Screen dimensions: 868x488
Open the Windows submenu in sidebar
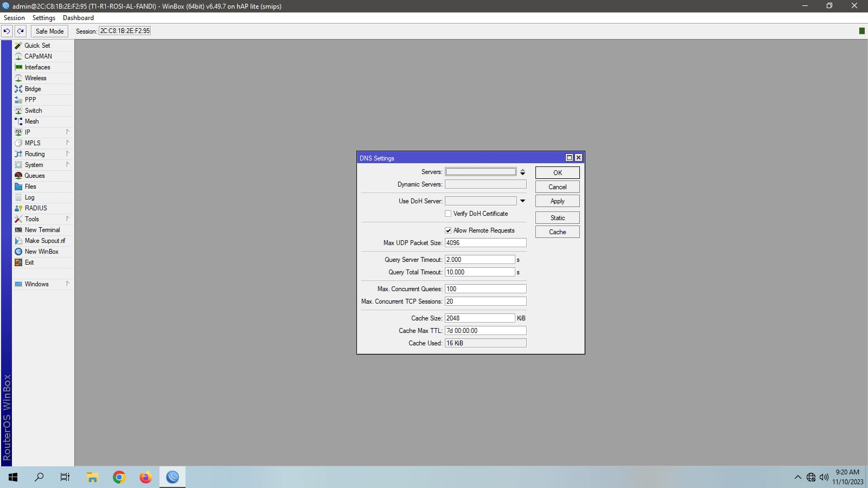point(43,284)
